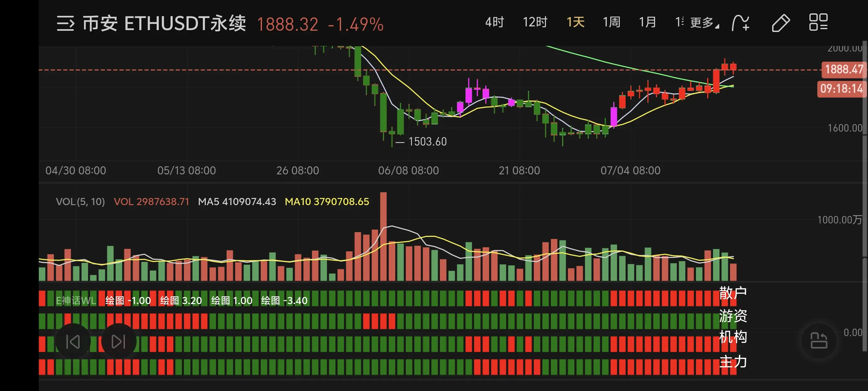The width and height of the screenshot is (868, 391).
Task: Expand the 更多 timeframe dropdown
Action: 704,23
